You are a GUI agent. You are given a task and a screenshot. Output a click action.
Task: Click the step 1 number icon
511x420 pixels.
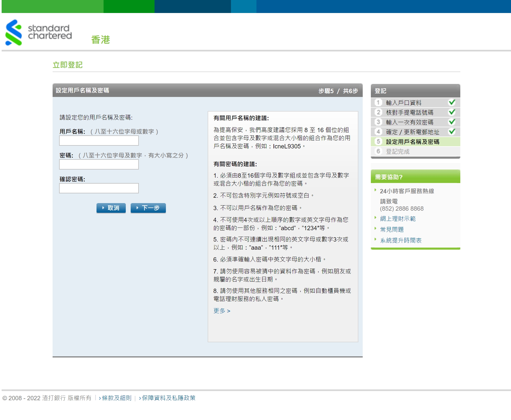(x=378, y=102)
